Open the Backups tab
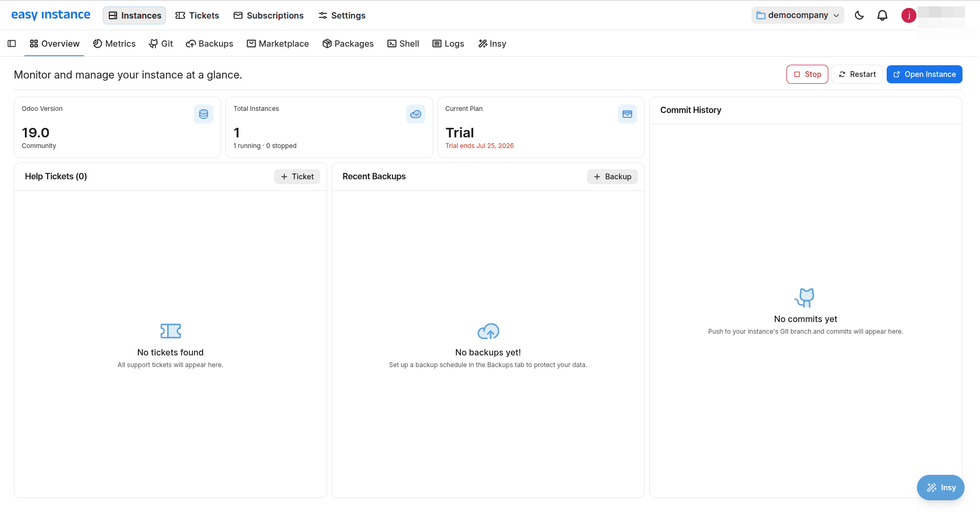Image resolution: width=980 pixels, height=513 pixels. pyautogui.click(x=209, y=44)
